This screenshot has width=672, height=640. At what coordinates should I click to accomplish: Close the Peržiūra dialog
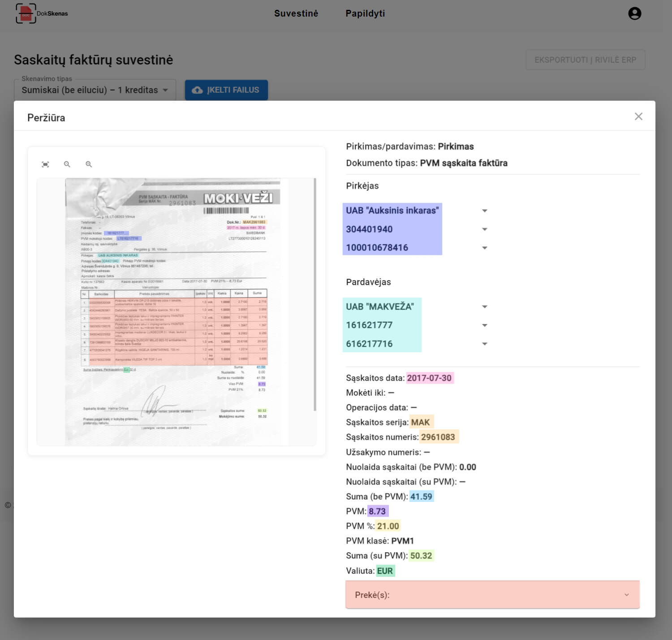pyautogui.click(x=638, y=117)
